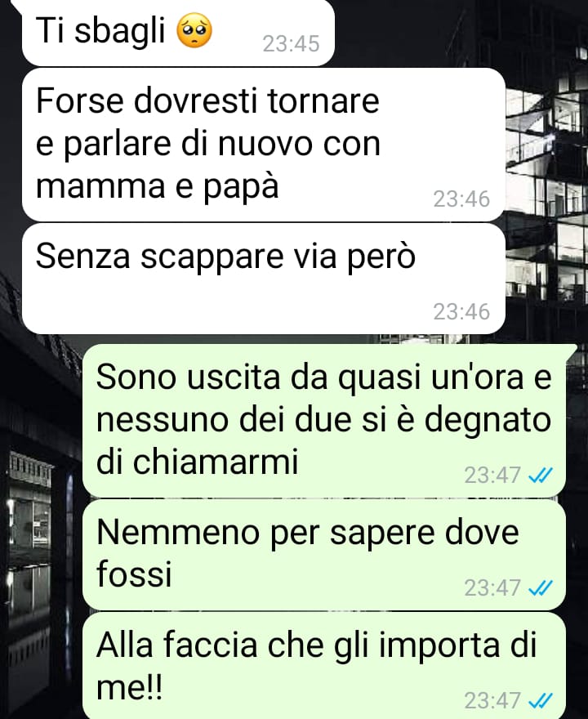The height and width of the screenshot is (719, 588).
Task: Select the 'Ti sbagli' message bubble
Action: pyautogui.click(x=178, y=32)
